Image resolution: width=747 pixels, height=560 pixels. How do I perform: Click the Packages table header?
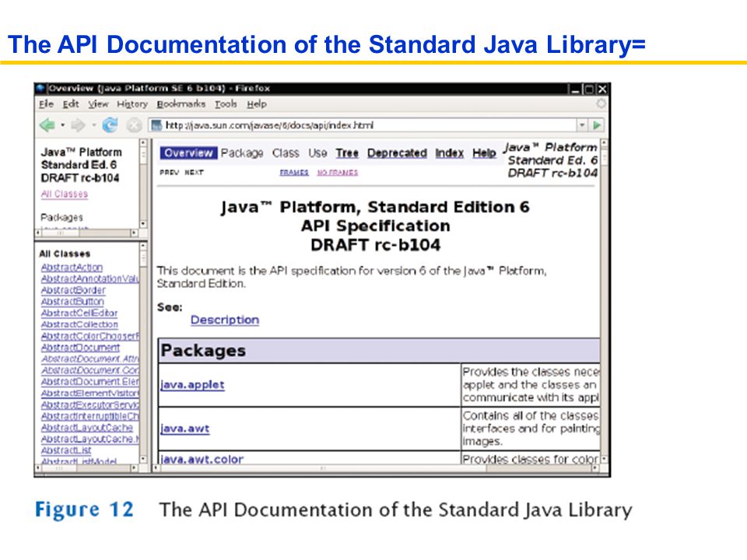click(x=379, y=351)
